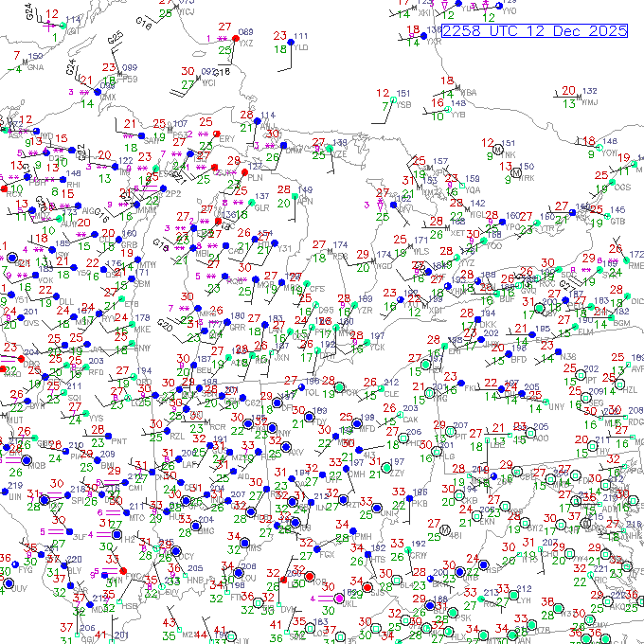
Task: Click the RZL station label
Action: pyautogui.click(x=177, y=437)
